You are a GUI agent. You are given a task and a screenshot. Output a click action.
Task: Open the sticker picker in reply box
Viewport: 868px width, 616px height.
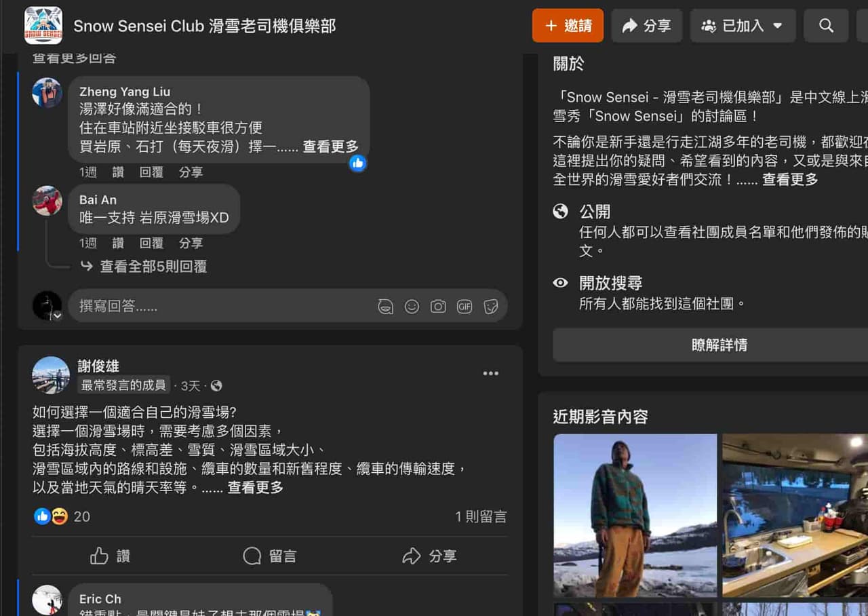(x=491, y=307)
